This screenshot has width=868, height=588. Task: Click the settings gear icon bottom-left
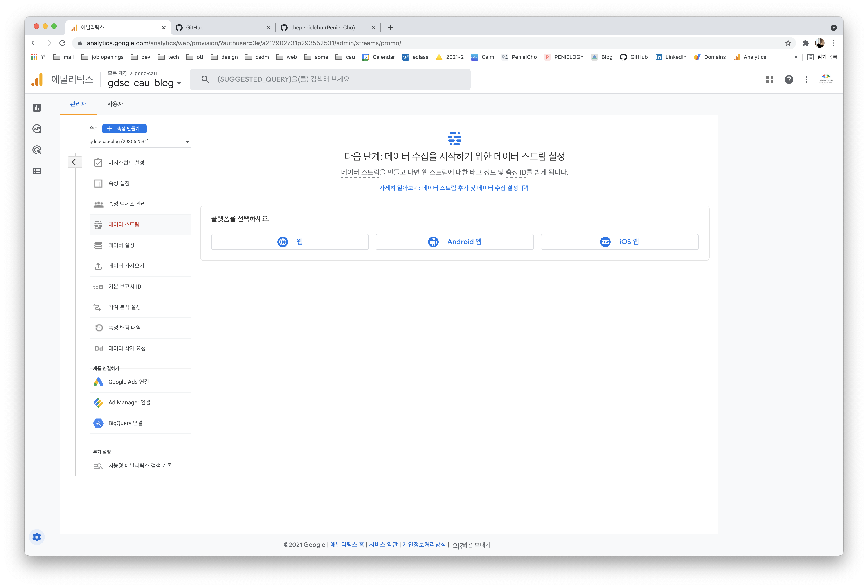pyautogui.click(x=37, y=537)
